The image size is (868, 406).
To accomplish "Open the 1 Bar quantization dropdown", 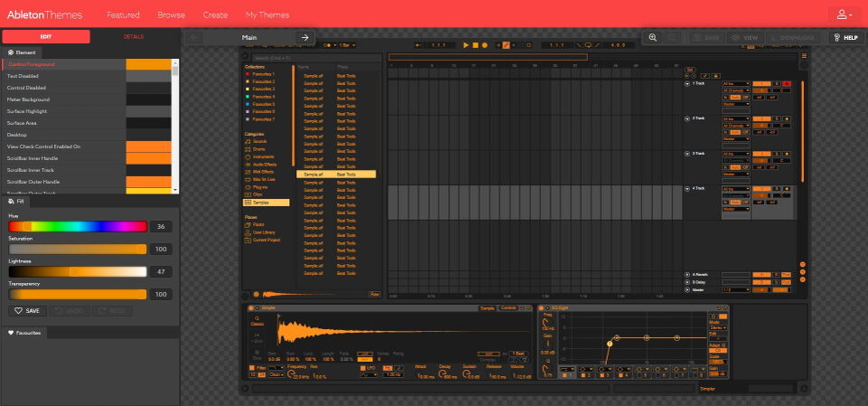I will pos(347,45).
